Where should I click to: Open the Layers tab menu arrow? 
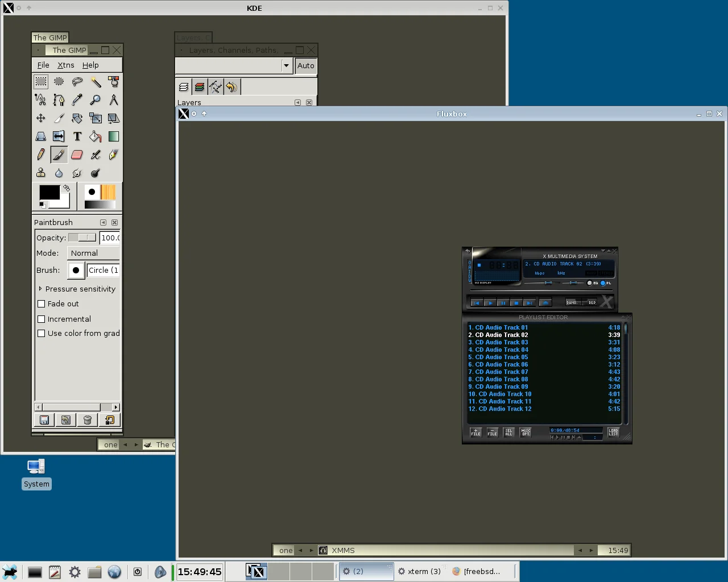pos(297,102)
